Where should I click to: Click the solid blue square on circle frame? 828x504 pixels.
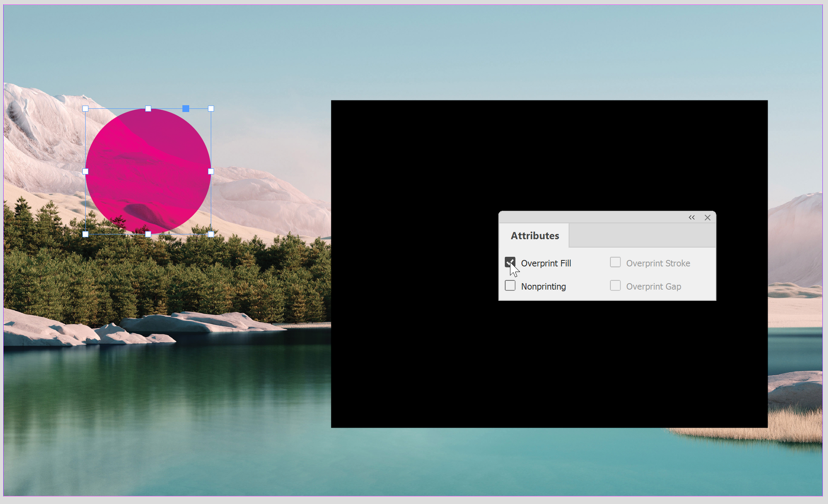[x=186, y=108]
